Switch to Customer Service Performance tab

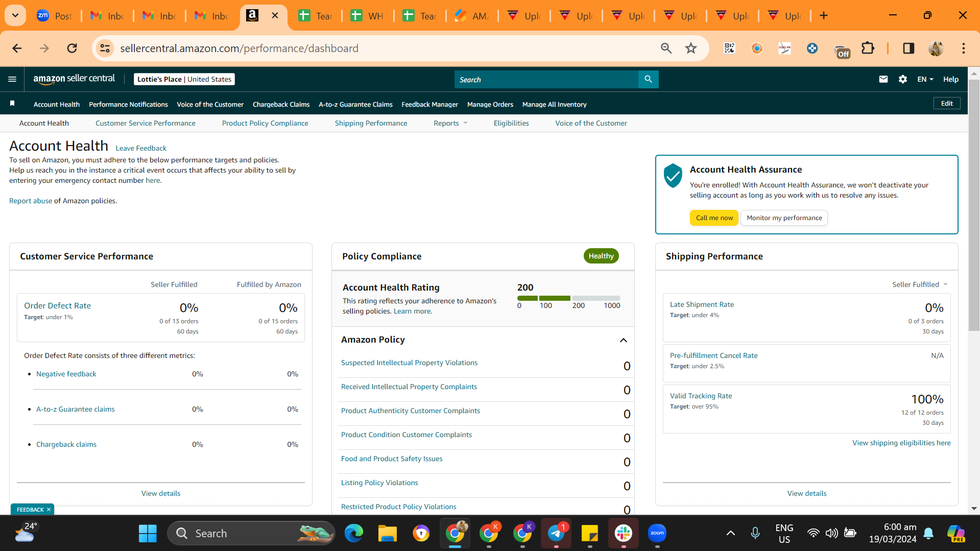[x=145, y=123]
